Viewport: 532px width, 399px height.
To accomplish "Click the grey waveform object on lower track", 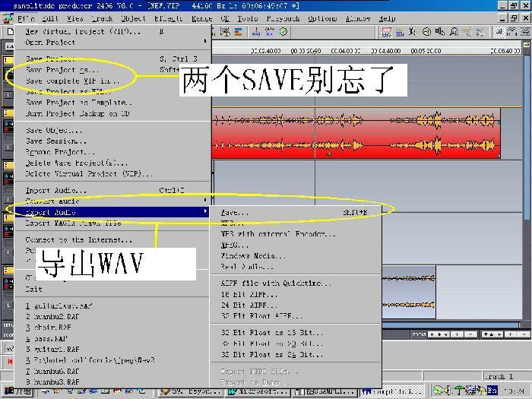I will [x=409, y=293].
